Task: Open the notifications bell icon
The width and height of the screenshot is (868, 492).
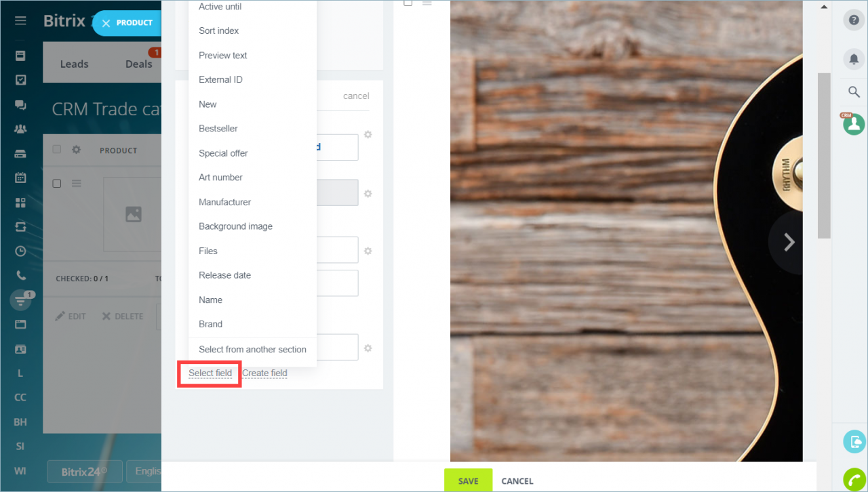Action: pyautogui.click(x=854, y=59)
